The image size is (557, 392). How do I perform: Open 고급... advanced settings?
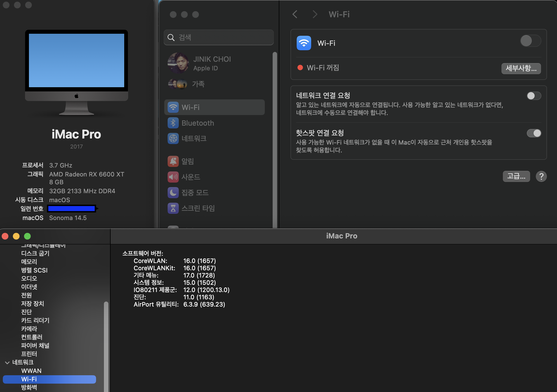(516, 176)
